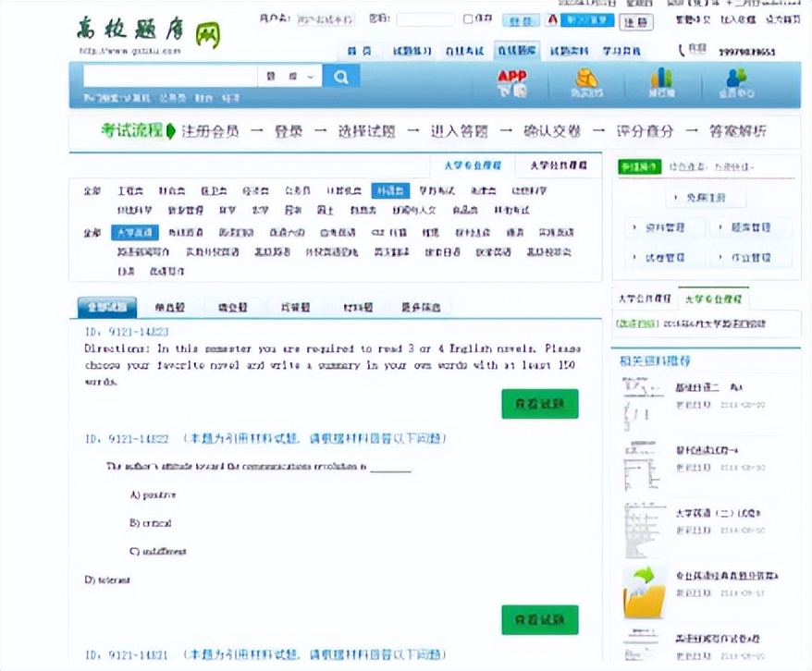Click the blue search magnifier icon
The width and height of the screenshot is (812, 671).
pos(342,75)
